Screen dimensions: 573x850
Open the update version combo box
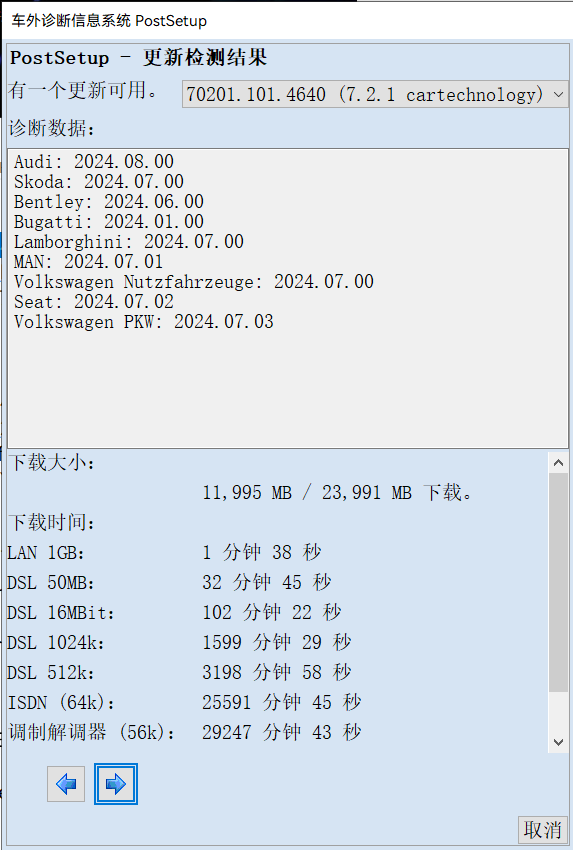click(x=375, y=95)
